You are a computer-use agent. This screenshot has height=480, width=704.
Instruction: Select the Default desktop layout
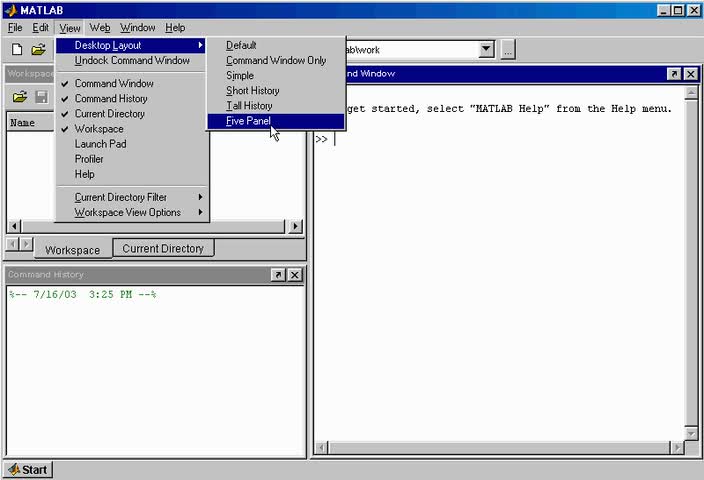pyautogui.click(x=276, y=45)
